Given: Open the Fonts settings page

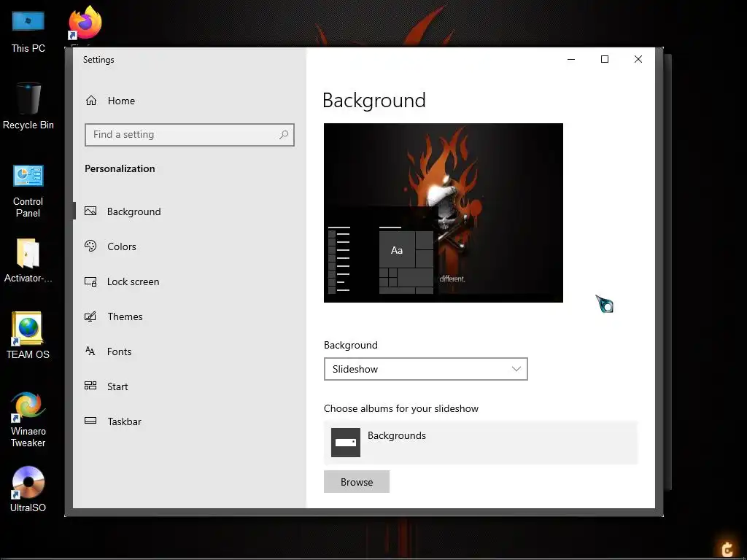Looking at the screenshot, I should pyautogui.click(x=119, y=351).
